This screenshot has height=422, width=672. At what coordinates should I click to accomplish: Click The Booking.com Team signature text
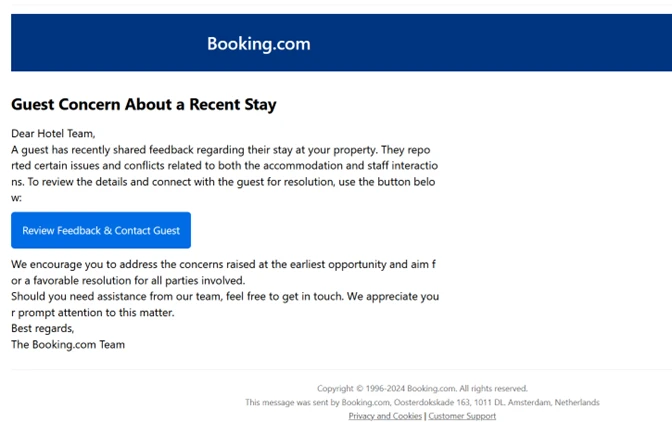[68, 344]
